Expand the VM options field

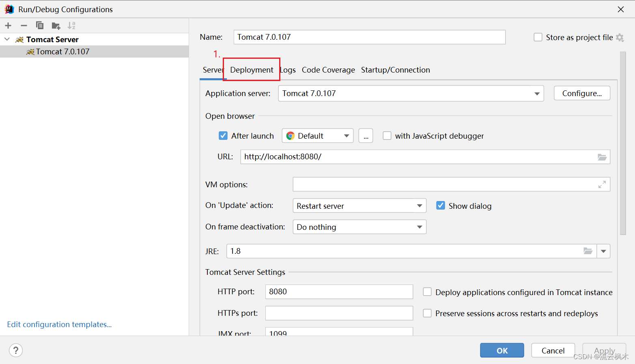[x=602, y=184]
